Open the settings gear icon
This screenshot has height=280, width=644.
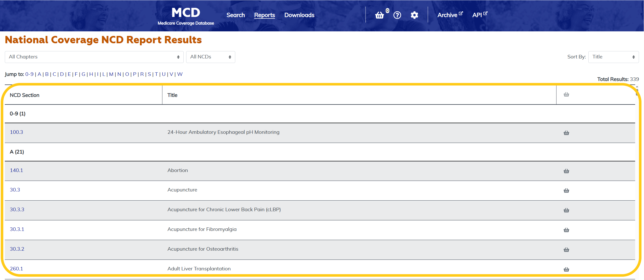coord(414,15)
